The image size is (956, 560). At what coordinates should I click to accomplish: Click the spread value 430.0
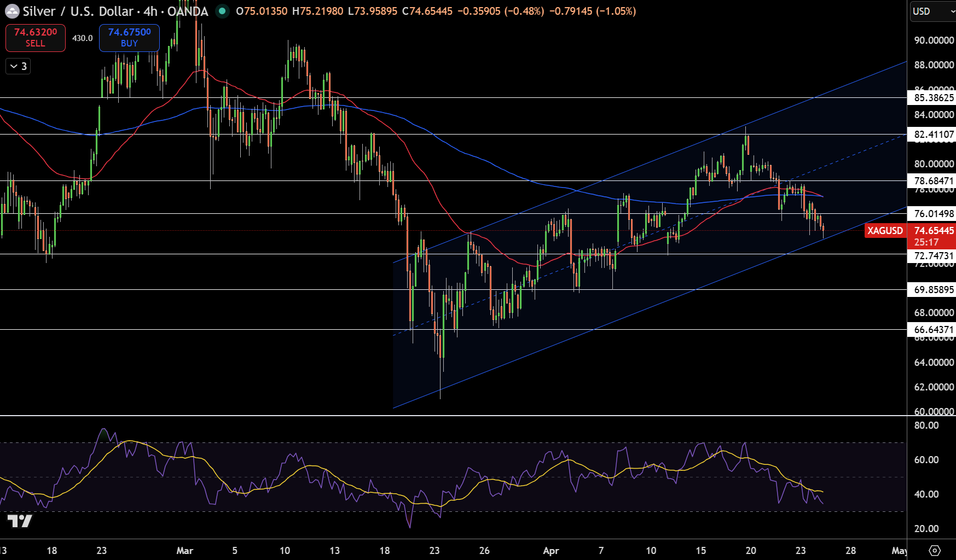point(82,38)
